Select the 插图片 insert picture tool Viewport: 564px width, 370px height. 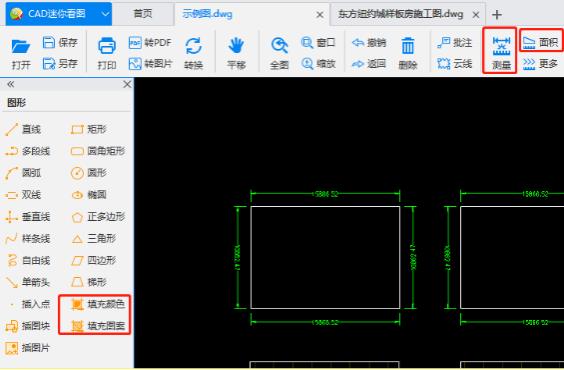point(27,348)
